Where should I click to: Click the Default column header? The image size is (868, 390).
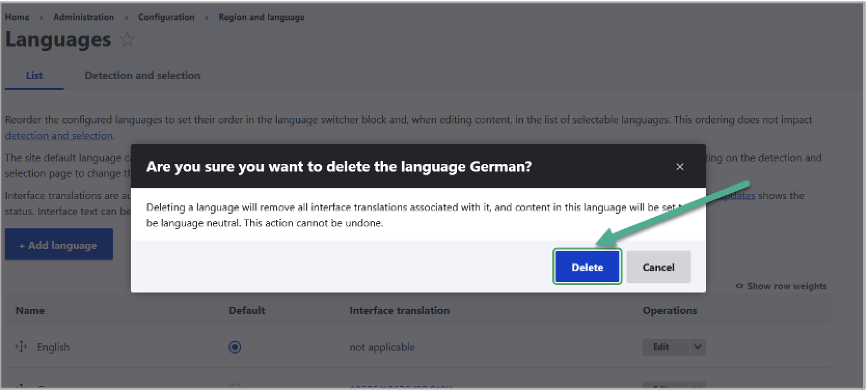pos(247,311)
